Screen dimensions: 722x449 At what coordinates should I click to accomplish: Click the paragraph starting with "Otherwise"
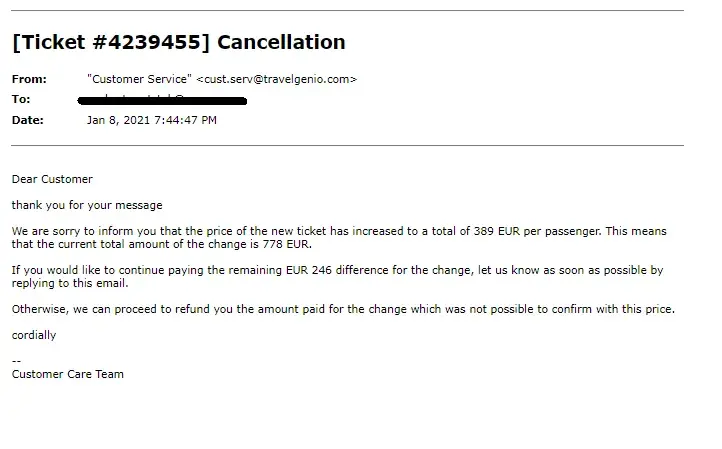[x=343, y=309]
